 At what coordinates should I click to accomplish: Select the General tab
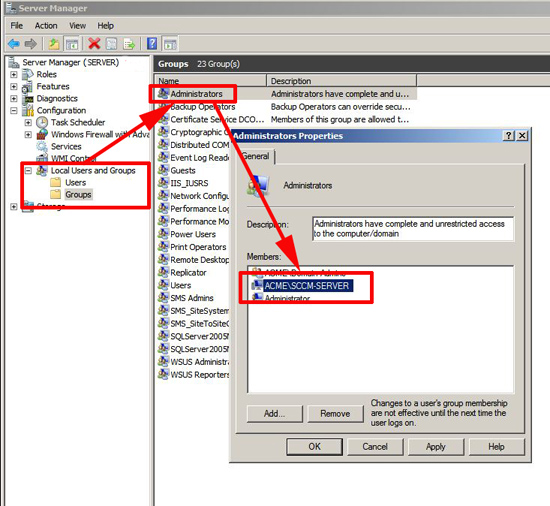pos(256,156)
